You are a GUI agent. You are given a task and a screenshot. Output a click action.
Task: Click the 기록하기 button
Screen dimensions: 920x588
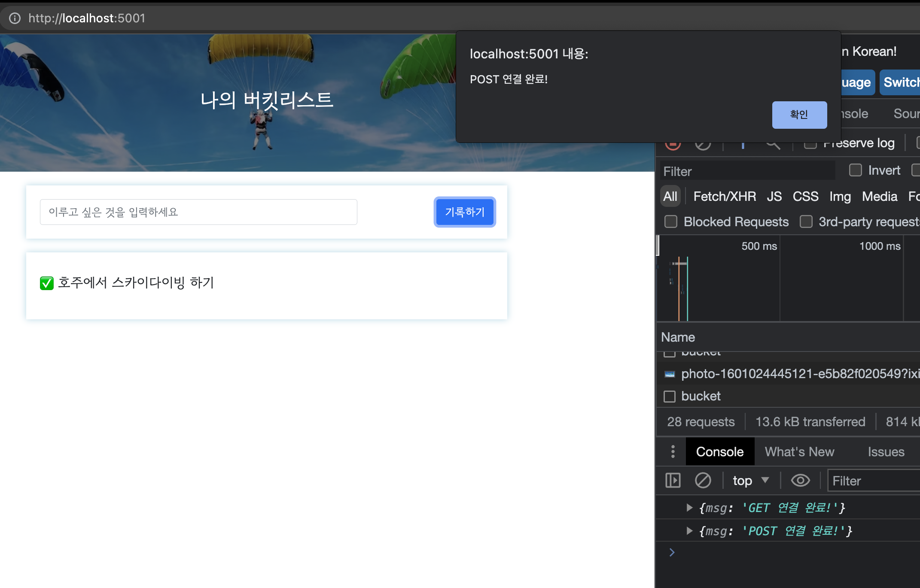point(465,212)
